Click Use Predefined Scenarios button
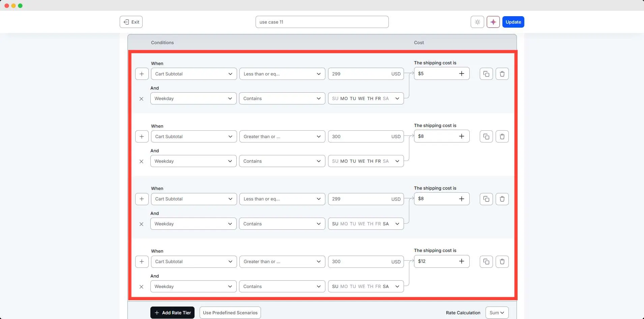The width and height of the screenshot is (644, 319). [x=230, y=313]
